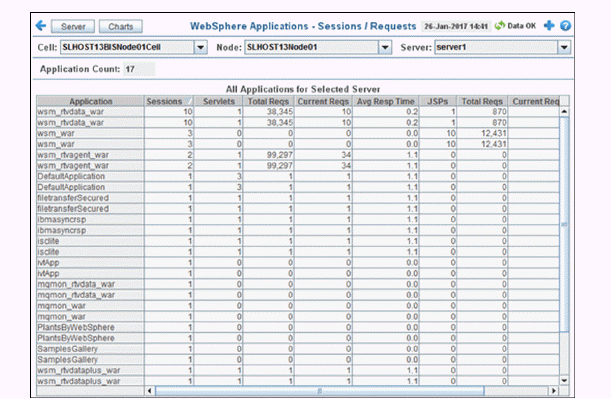
Task: Select the first filetransferSecured row
Action: [298, 198]
